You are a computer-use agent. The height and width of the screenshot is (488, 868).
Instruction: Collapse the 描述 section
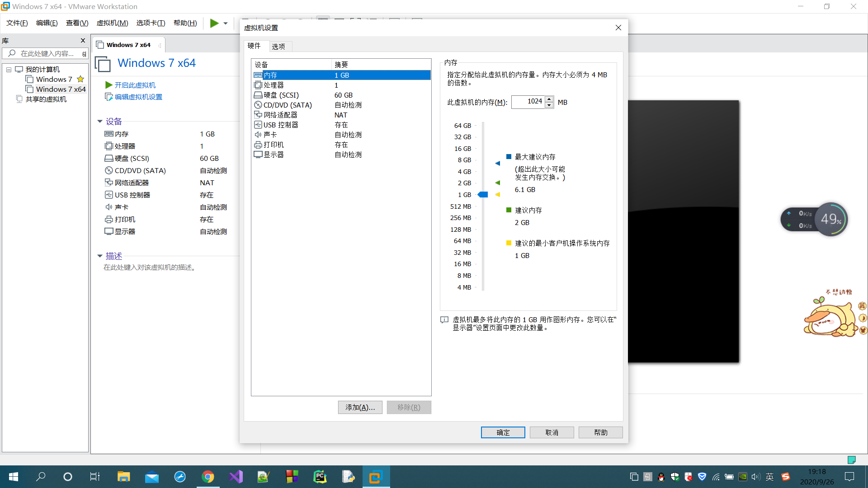(100, 256)
